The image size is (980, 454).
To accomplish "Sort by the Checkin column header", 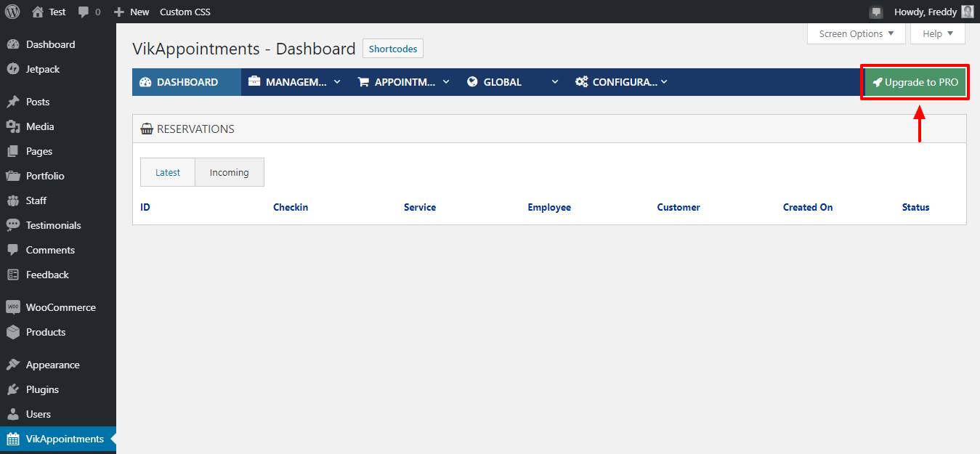I will click(x=291, y=207).
